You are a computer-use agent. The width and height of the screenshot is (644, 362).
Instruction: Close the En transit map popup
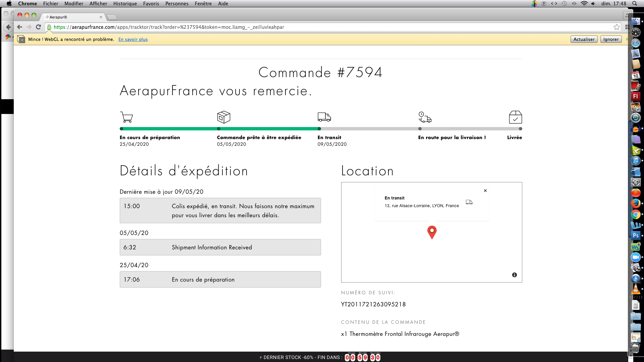point(485,191)
